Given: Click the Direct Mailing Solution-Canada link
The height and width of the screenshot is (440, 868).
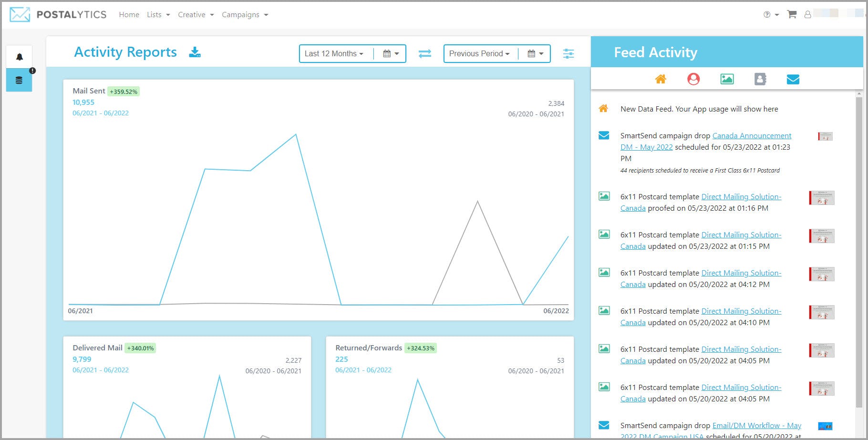Looking at the screenshot, I should [741, 196].
